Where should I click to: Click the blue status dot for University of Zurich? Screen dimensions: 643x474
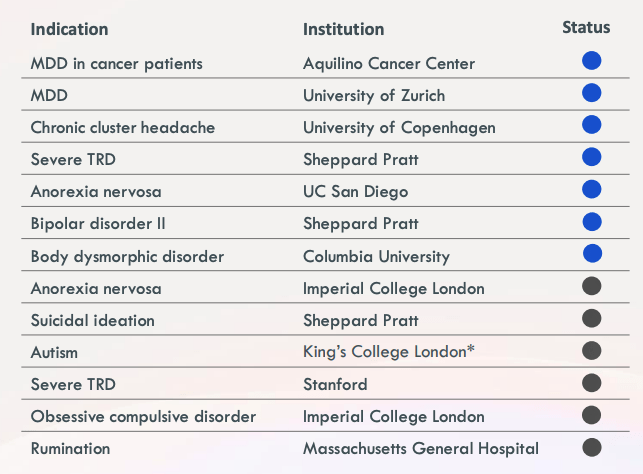point(591,93)
